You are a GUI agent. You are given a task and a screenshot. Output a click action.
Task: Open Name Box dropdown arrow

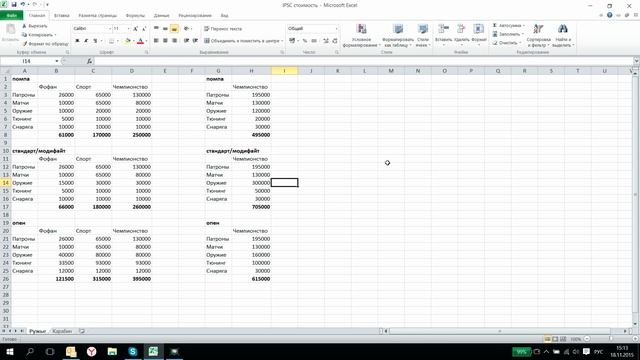(57, 61)
